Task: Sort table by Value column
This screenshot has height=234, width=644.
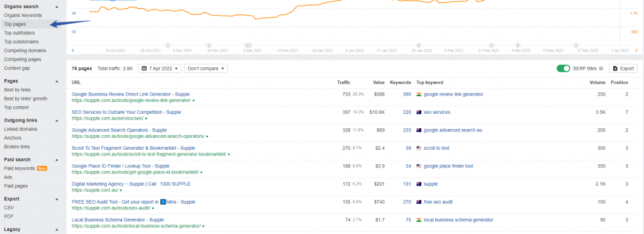Action: pos(379,82)
